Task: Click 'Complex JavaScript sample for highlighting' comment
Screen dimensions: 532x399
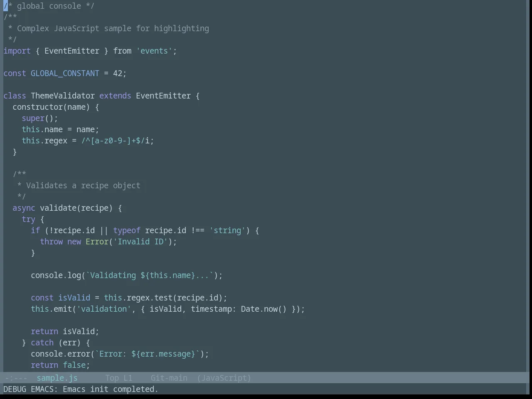Action: point(113,28)
